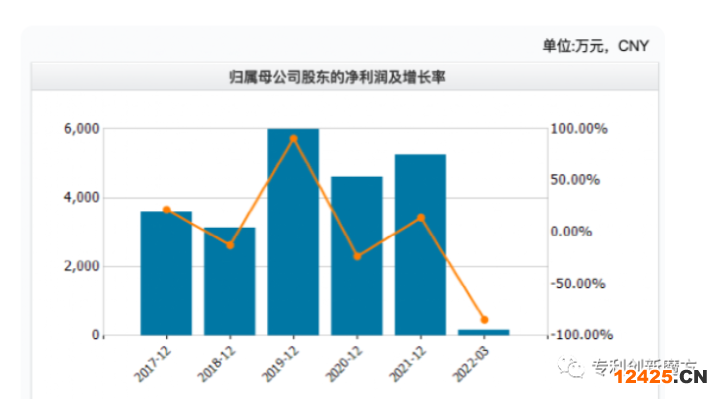Image resolution: width=720 pixels, height=399 pixels.
Task: Click the 2018-12 blue bar
Action: point(230,281)
